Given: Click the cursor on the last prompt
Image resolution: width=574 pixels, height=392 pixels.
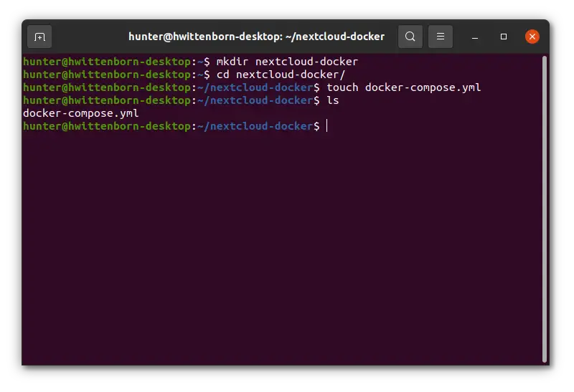Looking at the screenshot, I should [x=327, y=126].
